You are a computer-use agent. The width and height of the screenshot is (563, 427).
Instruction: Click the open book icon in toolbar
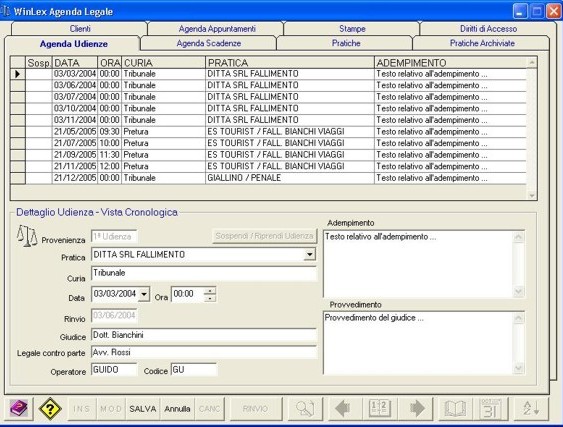[455, 409]
